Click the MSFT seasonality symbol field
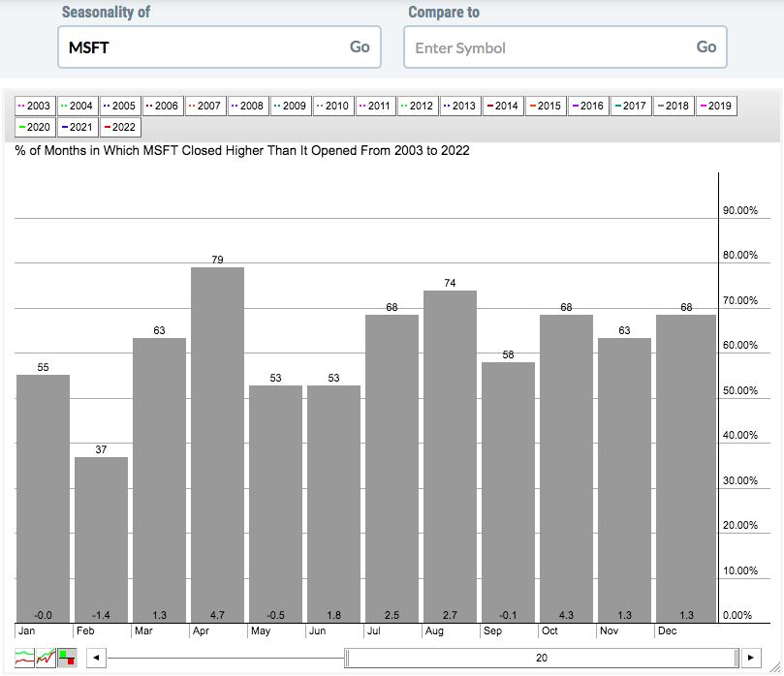This screenshot has width=784, height=676. (202, 47)
